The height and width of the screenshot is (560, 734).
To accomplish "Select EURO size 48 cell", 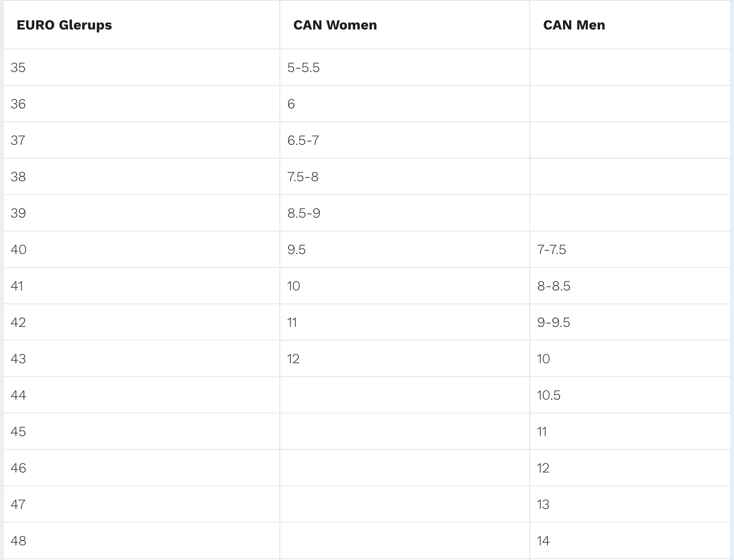I will (x=141, y=541).
